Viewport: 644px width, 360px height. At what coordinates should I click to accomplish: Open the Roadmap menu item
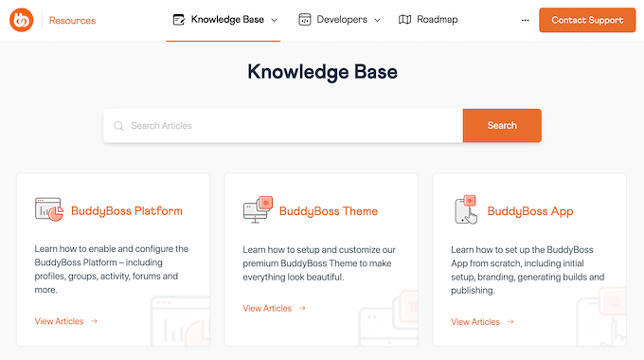click(437, 19)
